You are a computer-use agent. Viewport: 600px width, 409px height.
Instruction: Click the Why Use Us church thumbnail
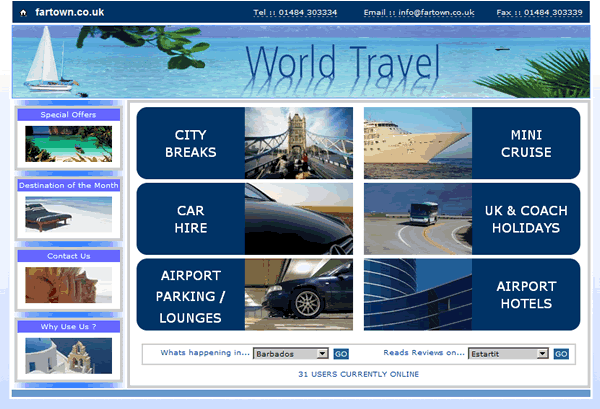(x=68, y=356)
